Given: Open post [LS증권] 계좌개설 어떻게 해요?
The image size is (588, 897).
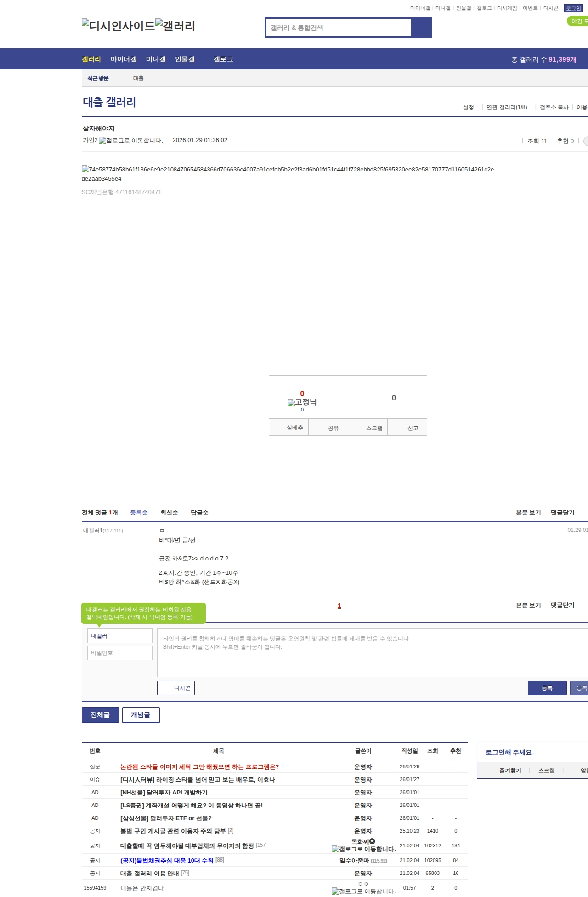Looking at the screenshot, I should 192,806.
